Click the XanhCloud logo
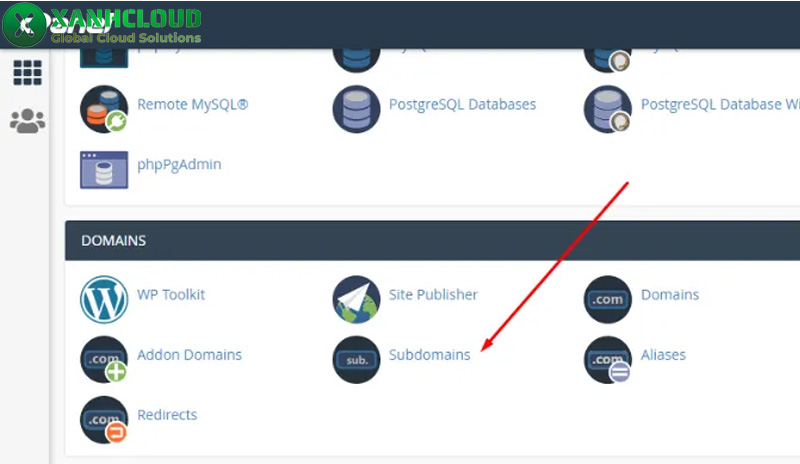 pos(100,25)
